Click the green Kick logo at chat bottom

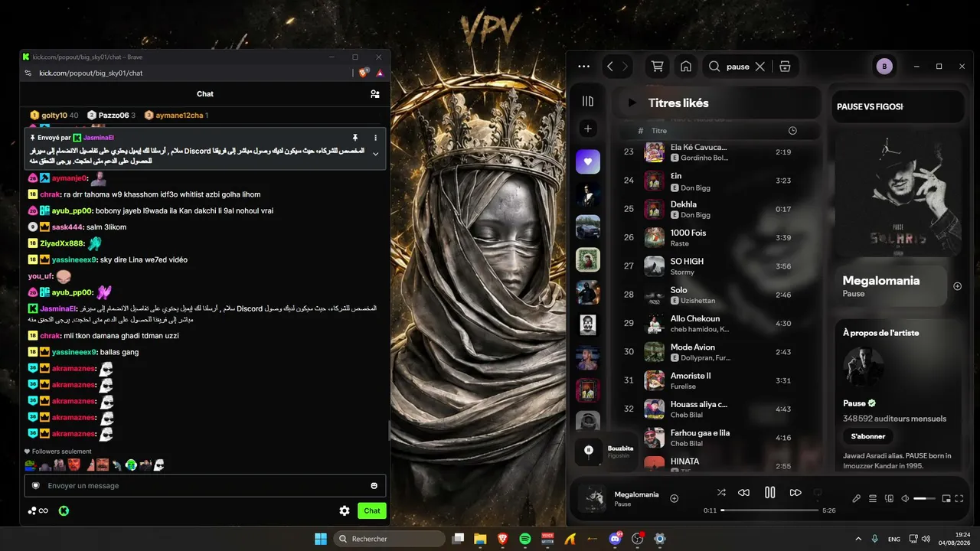tap(64, 510)
